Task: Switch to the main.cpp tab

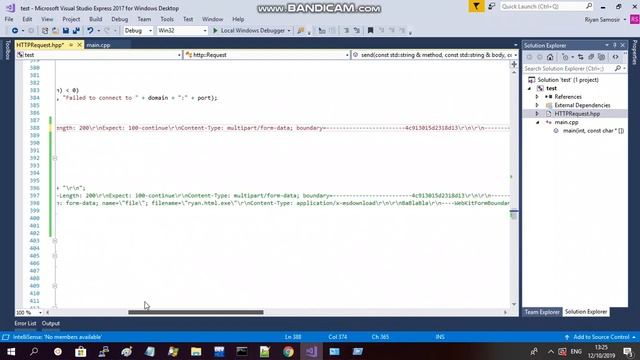Action: pyautogui.click(x=98, y=45)
